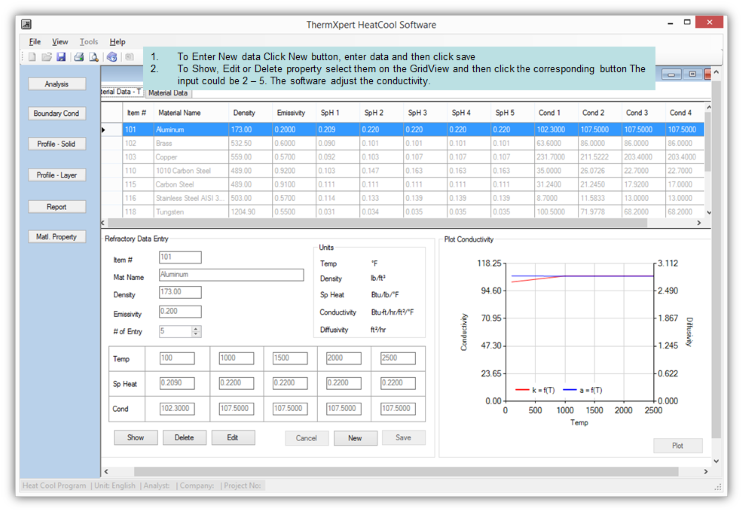This screenshot has width=743, height=512.
Task: Click the New document toolbar icon
Action: [32, 57]
